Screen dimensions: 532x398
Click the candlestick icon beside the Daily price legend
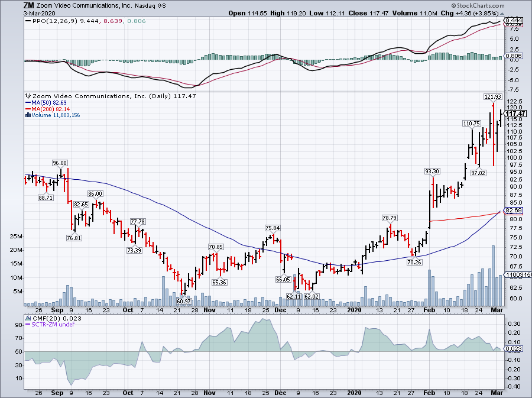[x=28, y=96]
